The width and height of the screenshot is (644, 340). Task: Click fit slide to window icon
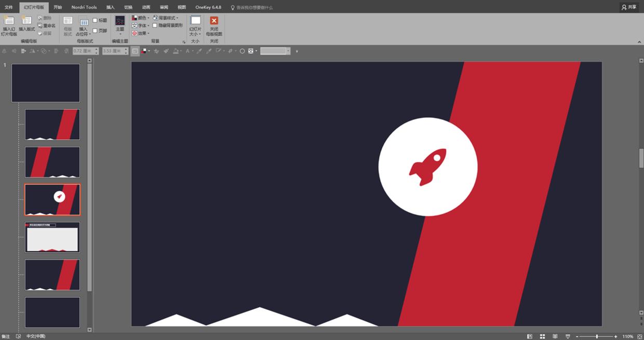click(x=638, y=336)
